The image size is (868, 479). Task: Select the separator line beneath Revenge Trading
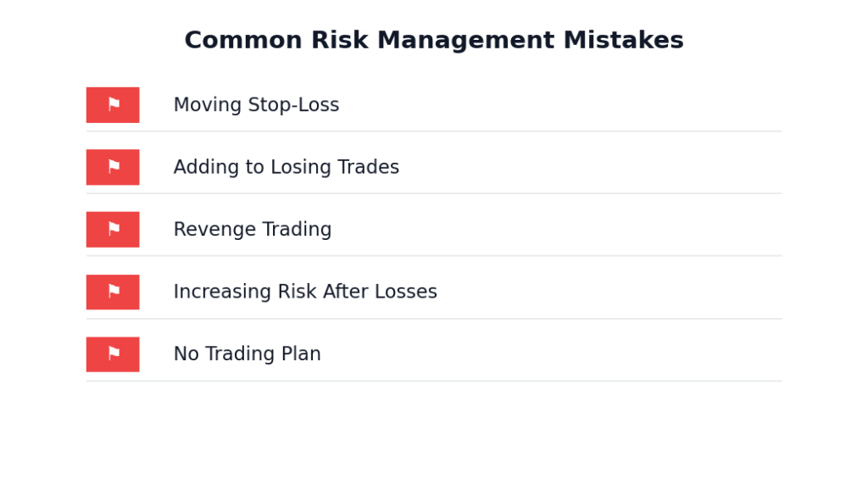coord(433,256)
